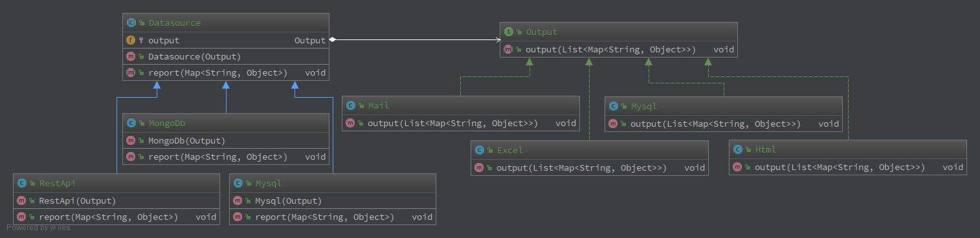
Task: Select MongoDb(Output) constructor text
Action: 186,140
